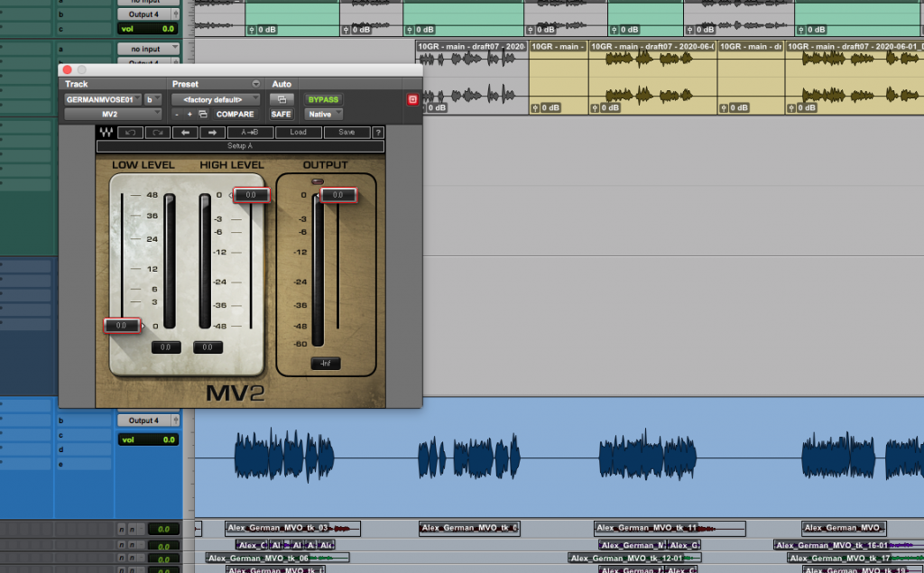This screenshot has width=924, height=573.
Task: Click the redo arrow in the Waves toolbar
Action: pos(158,132)
